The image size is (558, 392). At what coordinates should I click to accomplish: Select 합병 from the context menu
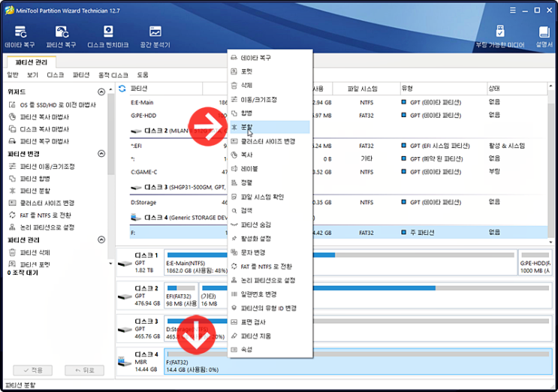point(270,113)
